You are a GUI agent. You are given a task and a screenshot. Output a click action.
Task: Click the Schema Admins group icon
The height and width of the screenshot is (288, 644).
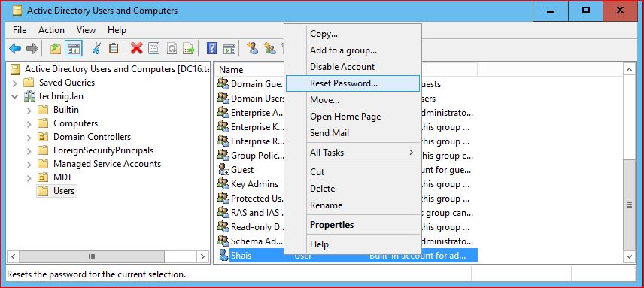point(223,241)
